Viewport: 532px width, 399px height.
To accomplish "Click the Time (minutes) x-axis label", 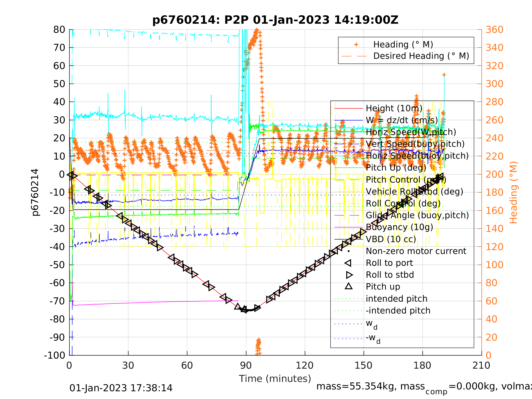I will (275, 379).
